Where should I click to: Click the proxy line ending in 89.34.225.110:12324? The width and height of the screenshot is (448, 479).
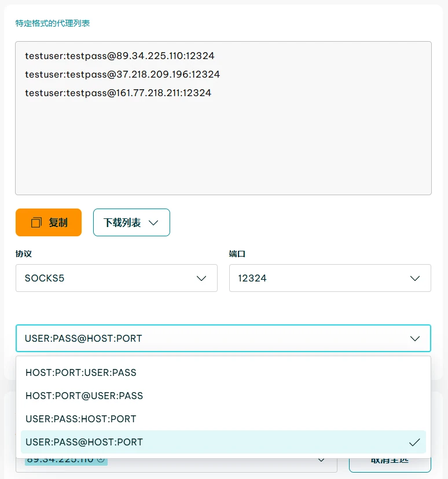pyautogui.click(x=120, y=56)
